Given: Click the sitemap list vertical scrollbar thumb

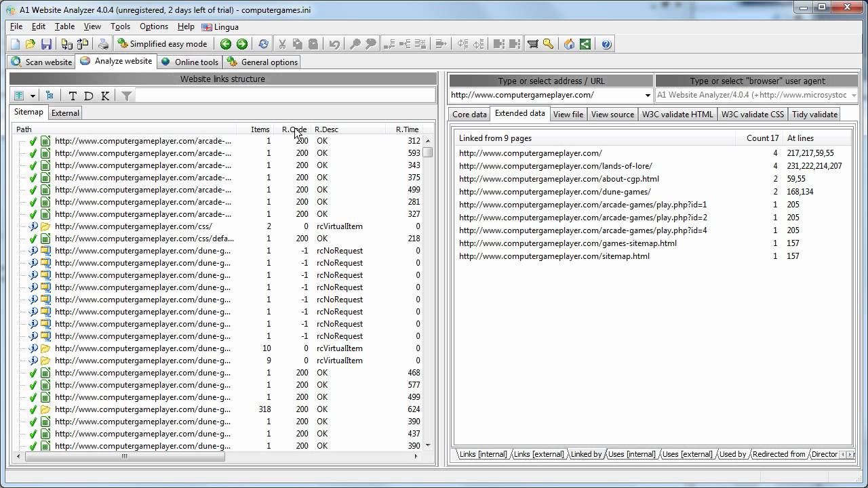Looking at the screenshot, I should (428, 152).
